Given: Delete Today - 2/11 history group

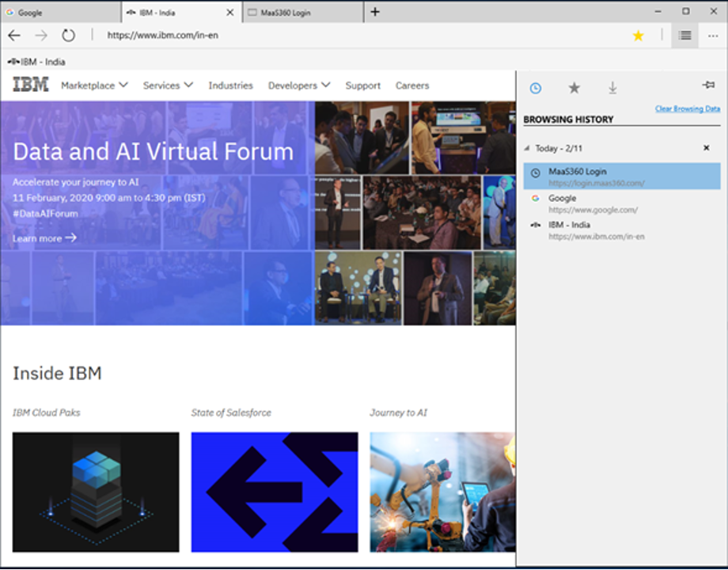Looking at the screenshot, I should [706, 148].
